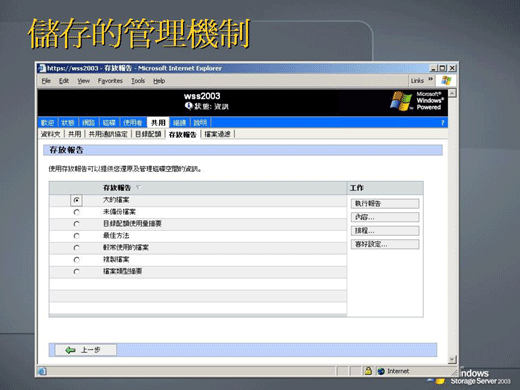
Task: Expand the Links toolbar chevron
Action: (x=430, y=79)
